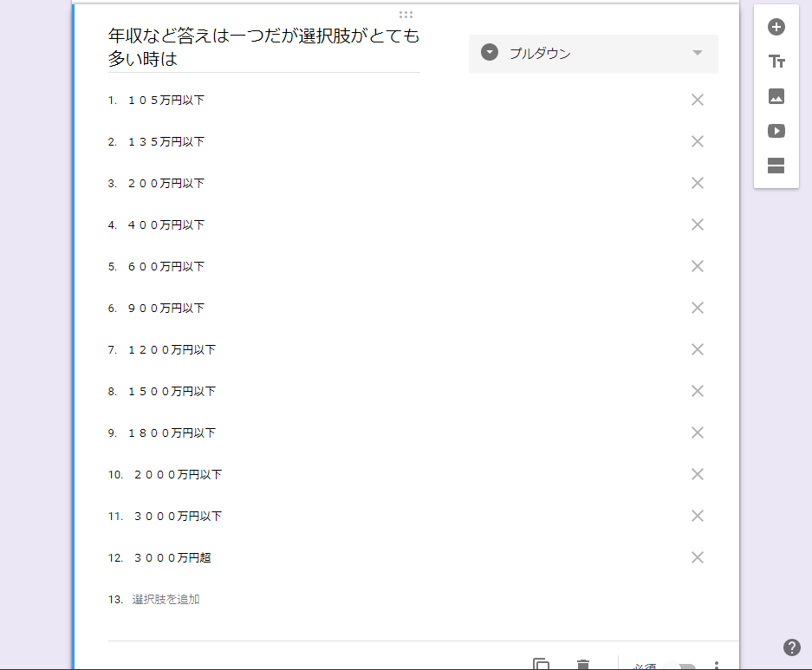Click the arrow on the プルダウン selector
The height and width of the screenshot is (670, 812).
(x=698, y=53)
